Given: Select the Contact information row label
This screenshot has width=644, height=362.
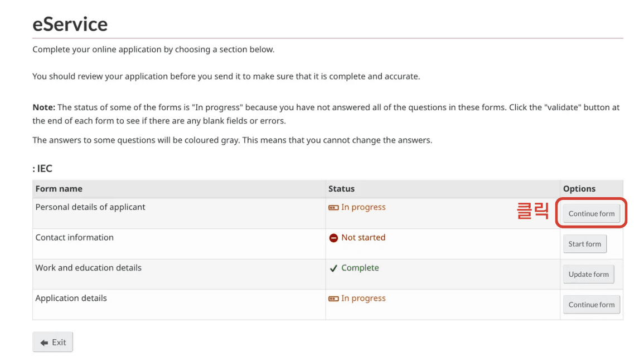Looking at the screenshot, I should coord(74,237).
